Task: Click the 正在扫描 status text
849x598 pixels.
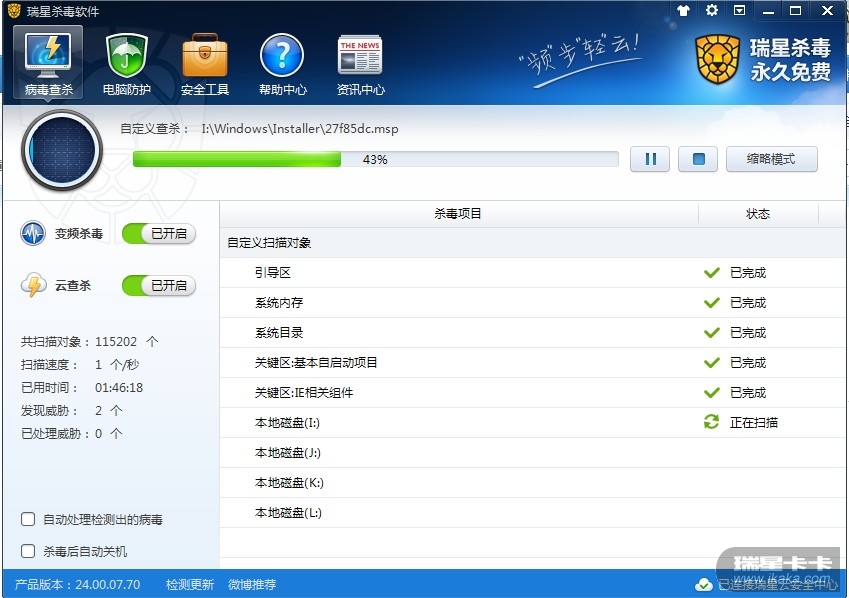Action: 754,422
